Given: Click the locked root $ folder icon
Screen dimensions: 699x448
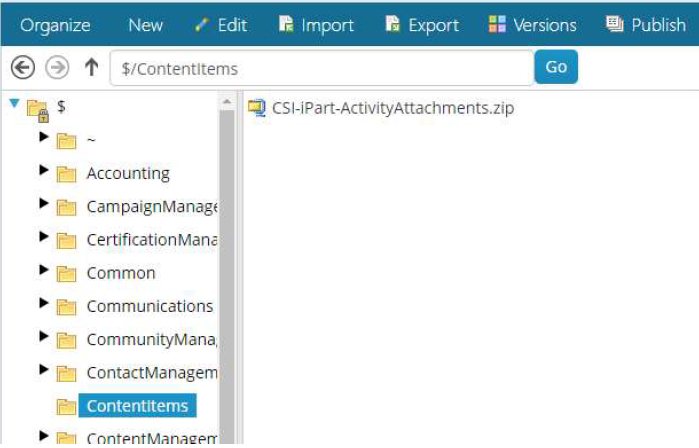Looking at the screenshot, I should coord(37,108).
